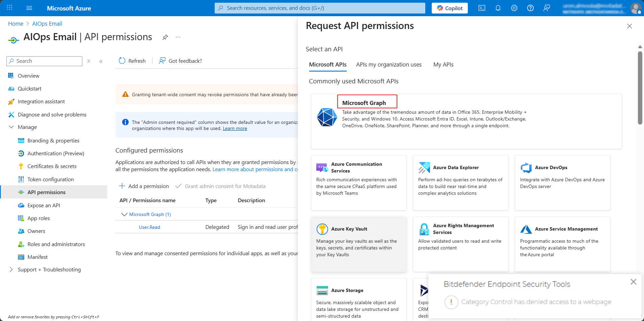Select the Azure Key Vault title
The image size is (644, 321).
(x=349, y=229)
